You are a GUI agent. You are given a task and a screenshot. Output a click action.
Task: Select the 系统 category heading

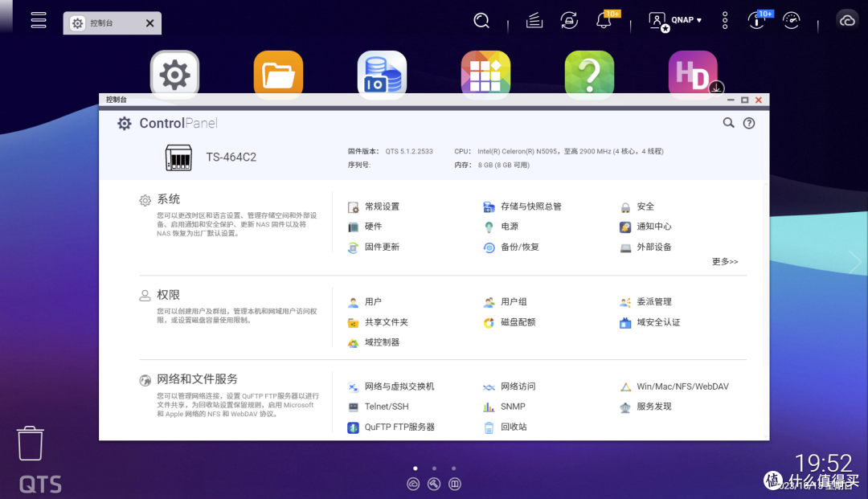pyautogui.click(x=168, y=199)
